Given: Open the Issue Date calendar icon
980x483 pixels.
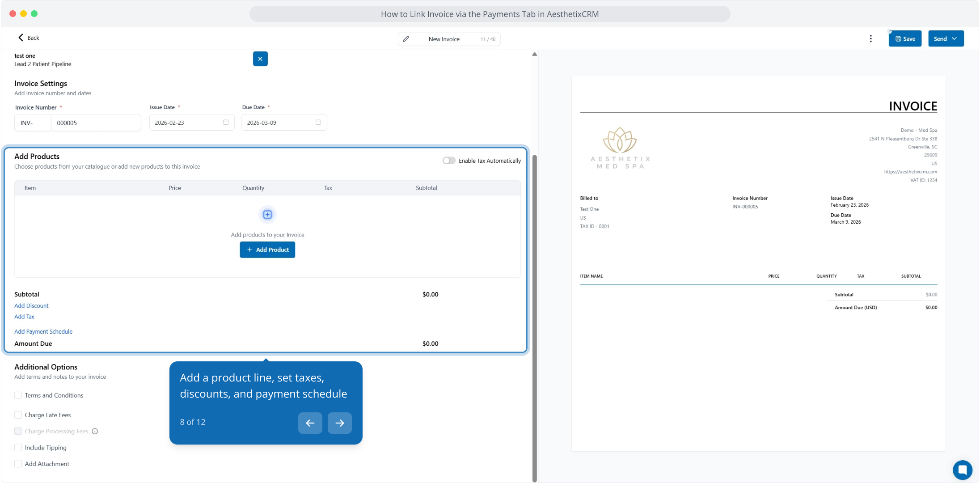Looking at the screenshot, I should click(226, 123).
